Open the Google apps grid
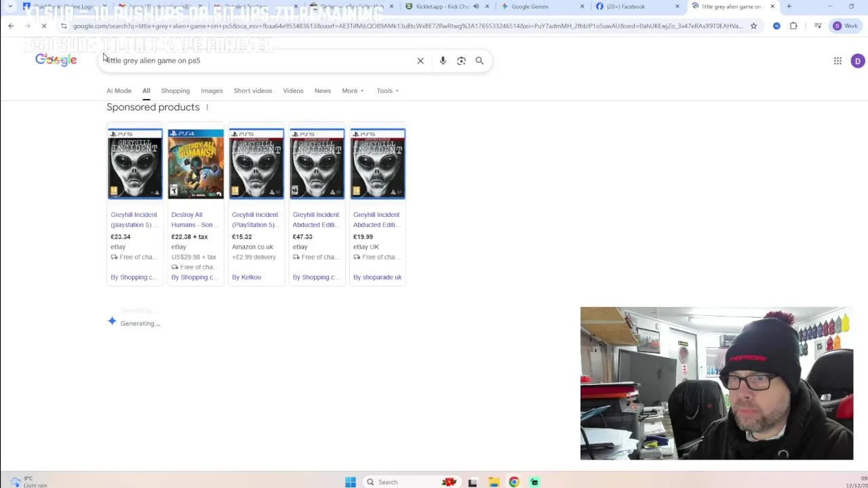Viewport: 868px width, 488px height. pos(837,61)
